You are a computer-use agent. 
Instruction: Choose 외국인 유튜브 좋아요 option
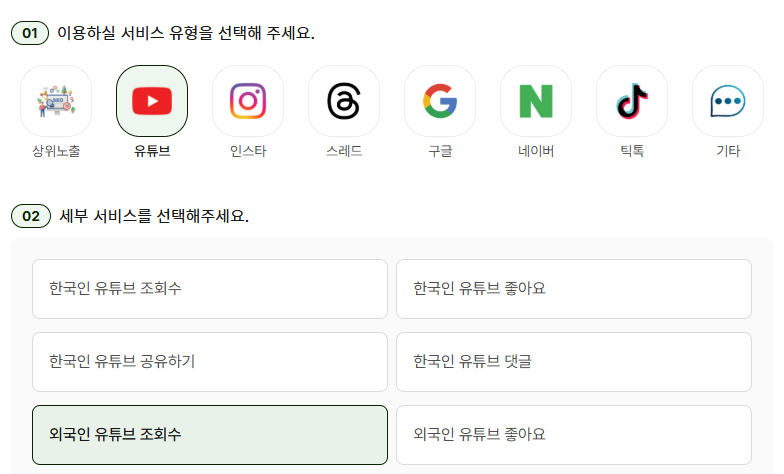pos(574,435)
